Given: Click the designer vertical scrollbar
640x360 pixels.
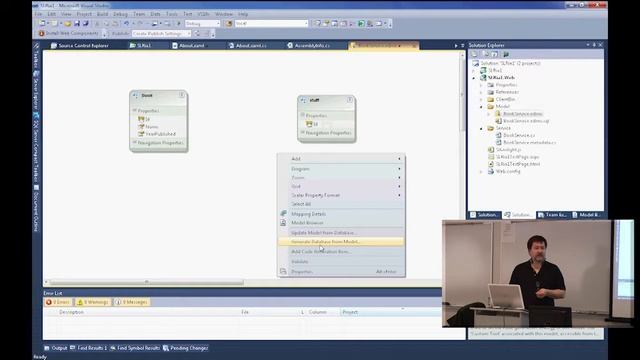Looking at the screenshot, I should [x=462, y=94].
